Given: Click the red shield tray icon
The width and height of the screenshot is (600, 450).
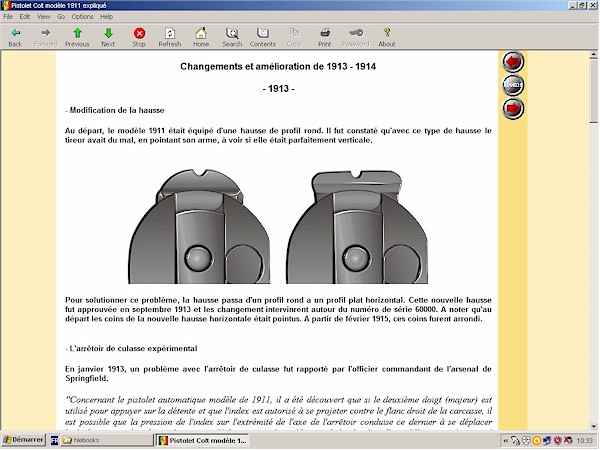Looking at the screenshot, I should [x=557, y=441].
